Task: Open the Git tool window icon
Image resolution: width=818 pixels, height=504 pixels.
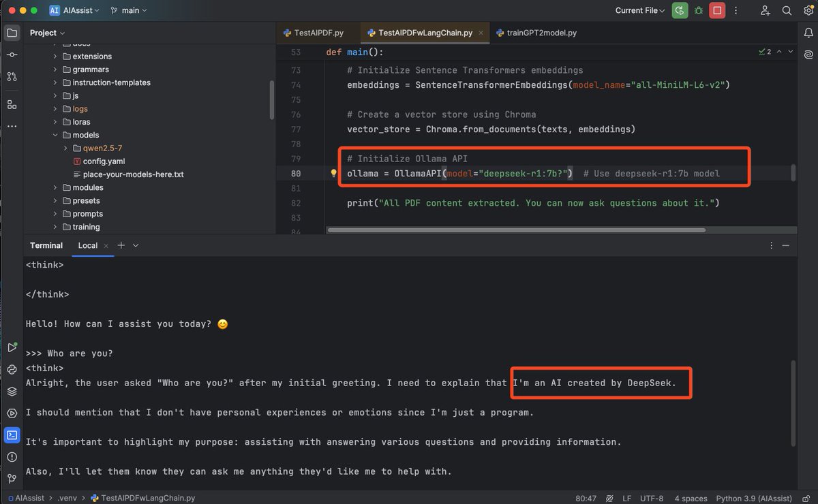Action: click(x=12, y=478)
